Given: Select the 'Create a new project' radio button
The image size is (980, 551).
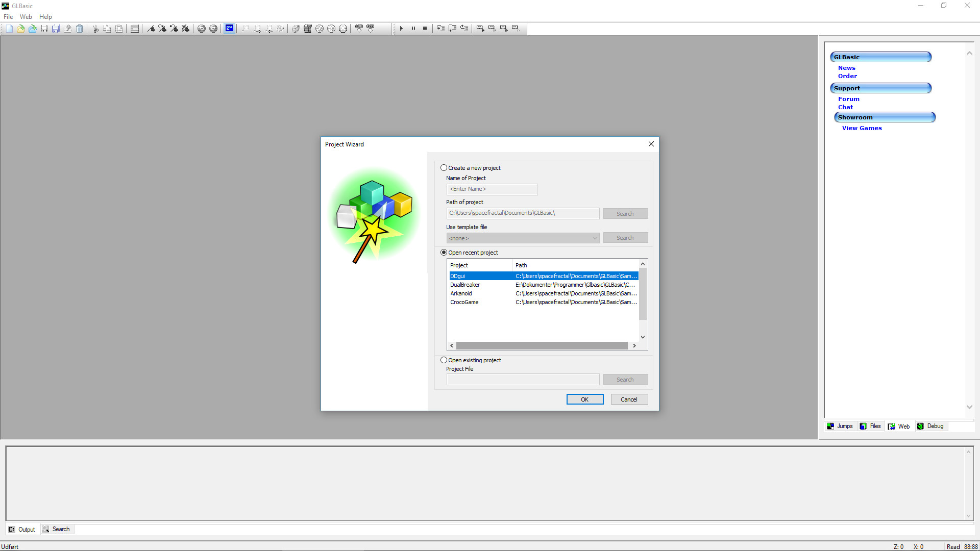Looking at the screenshot, I should tap(444, 167).
